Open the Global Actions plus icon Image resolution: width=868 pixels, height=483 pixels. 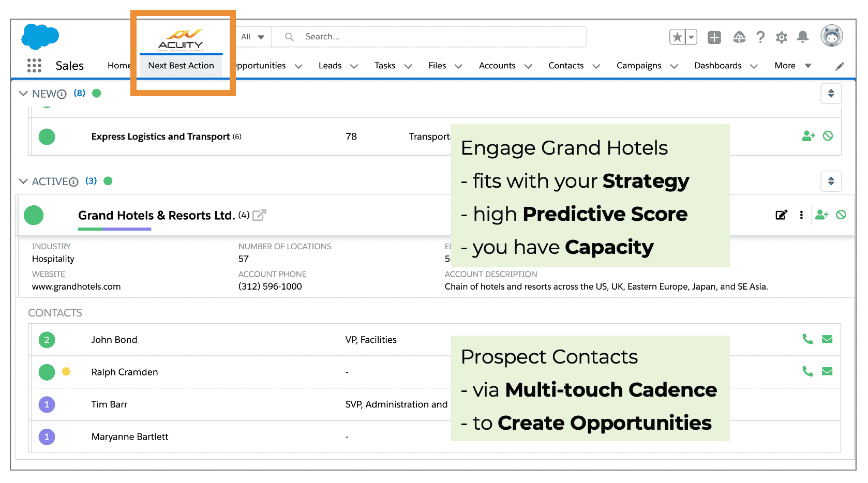714,37
